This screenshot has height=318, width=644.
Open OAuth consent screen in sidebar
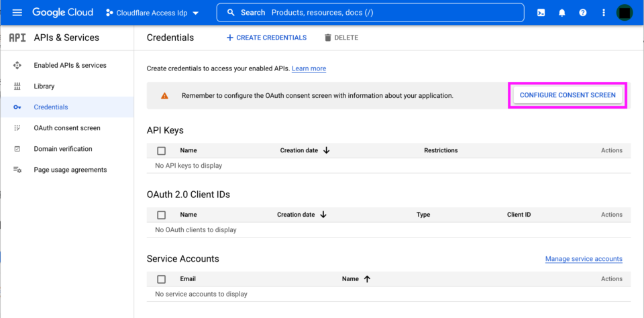tap(67, 128)
